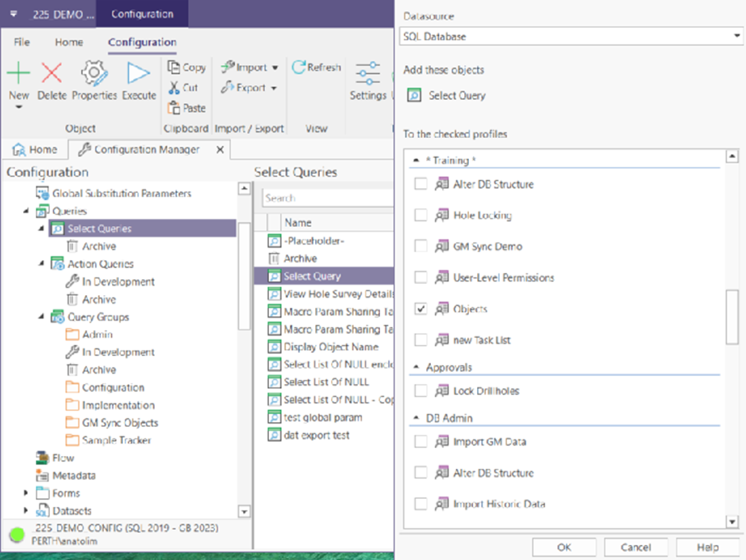Open Help from the dialog
Viewport: 746px width, 560px height.
[707, 547]
